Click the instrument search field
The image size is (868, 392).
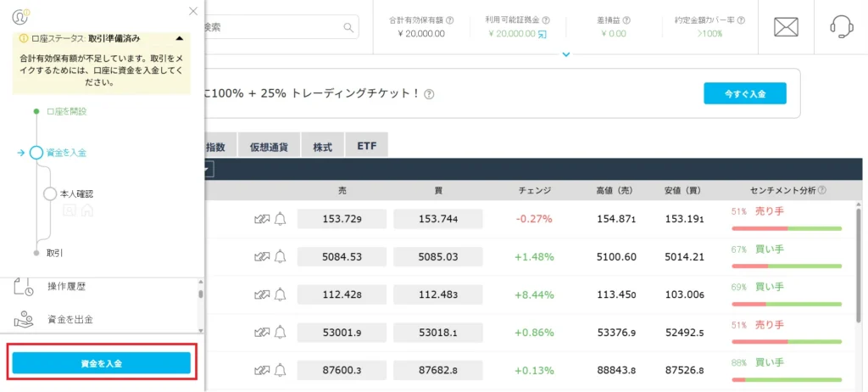[x=281, y=27]
